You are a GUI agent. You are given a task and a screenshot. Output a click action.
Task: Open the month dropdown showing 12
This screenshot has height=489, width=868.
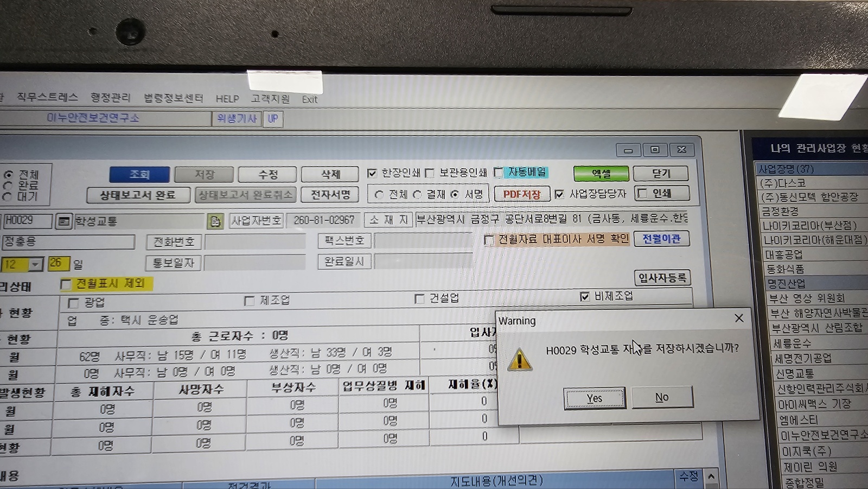36,264
